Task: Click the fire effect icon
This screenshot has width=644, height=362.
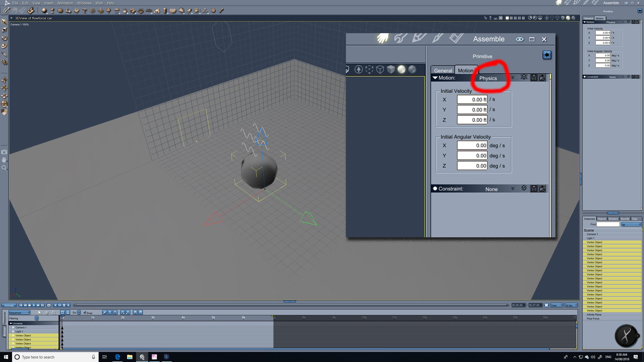Action: coord(125,11)
